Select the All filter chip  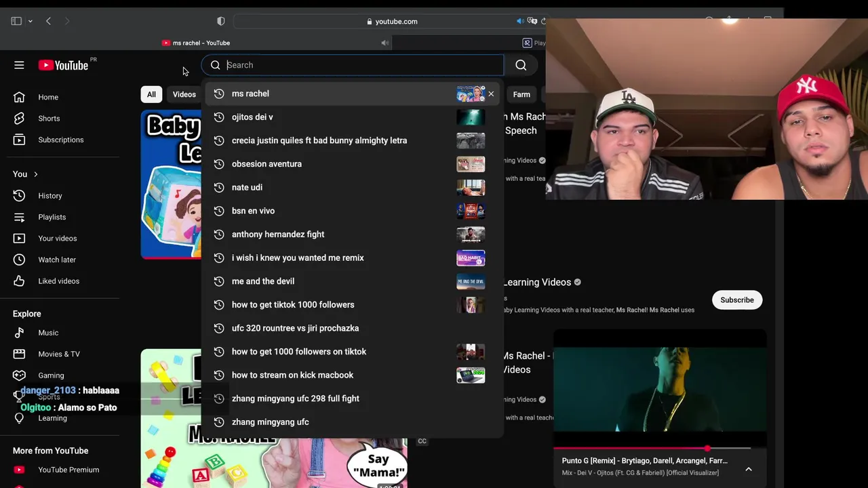[x=151, y=94]
